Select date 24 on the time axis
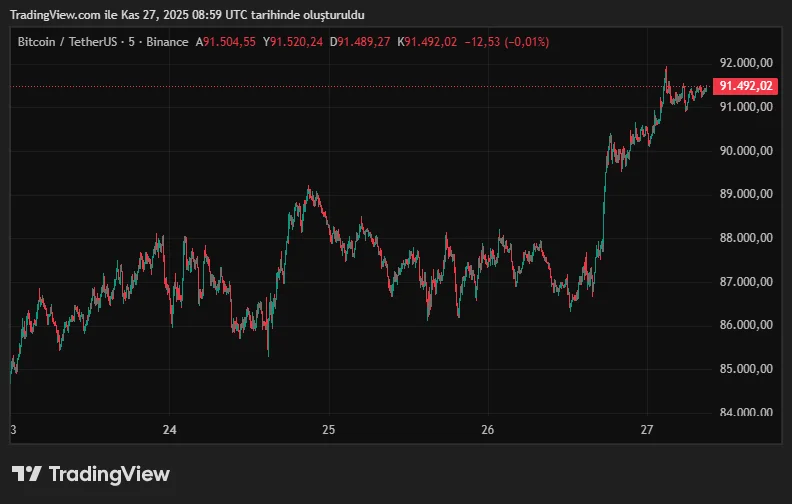Viewport: 792px width, 504px height. (169, 431)
